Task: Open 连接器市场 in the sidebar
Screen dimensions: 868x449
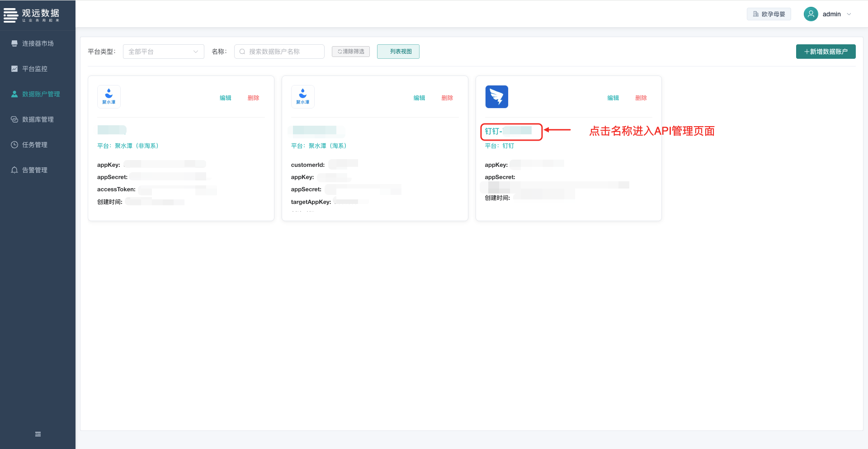Action: pyautogui.click(x=38, y=43)
